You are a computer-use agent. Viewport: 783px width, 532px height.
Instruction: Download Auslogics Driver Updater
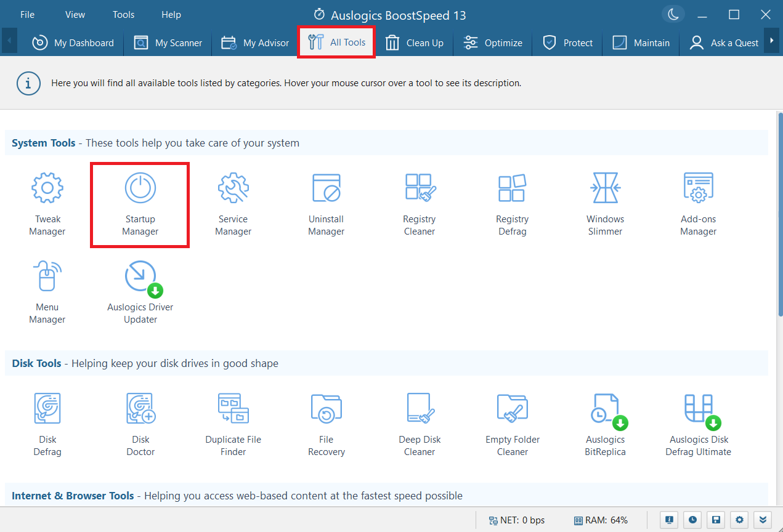[x=140, y=292]
